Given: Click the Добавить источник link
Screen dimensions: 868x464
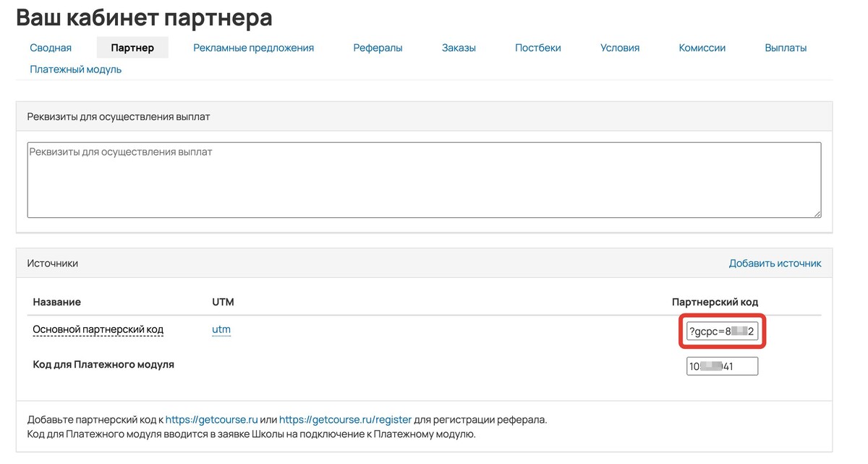Looking at the screenshot, I should point(775,263).
